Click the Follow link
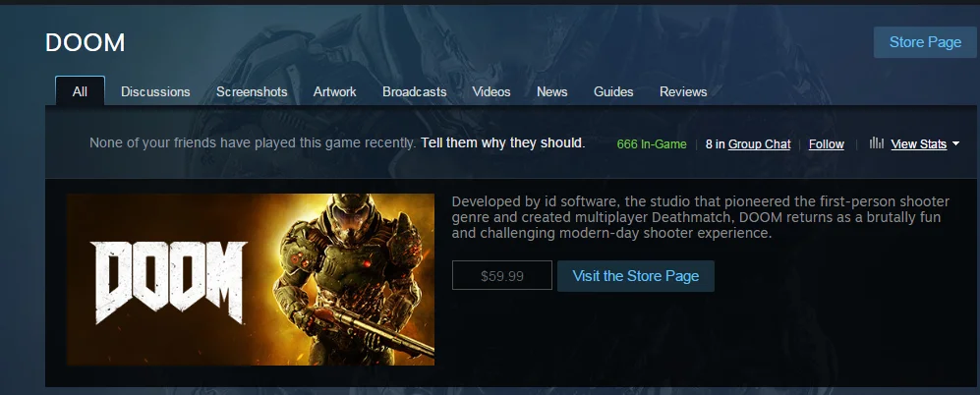 click(827, 144)
